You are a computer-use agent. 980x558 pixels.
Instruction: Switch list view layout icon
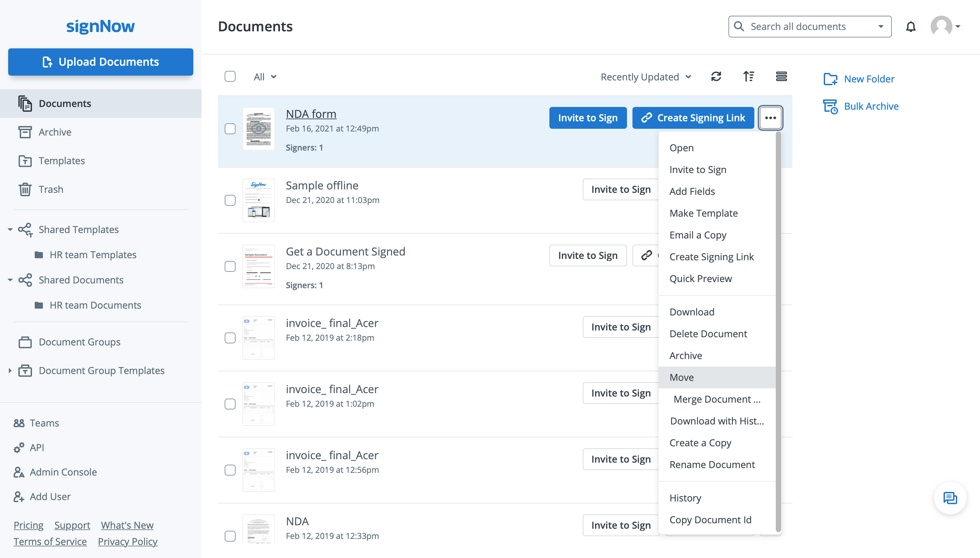(781, 77)
